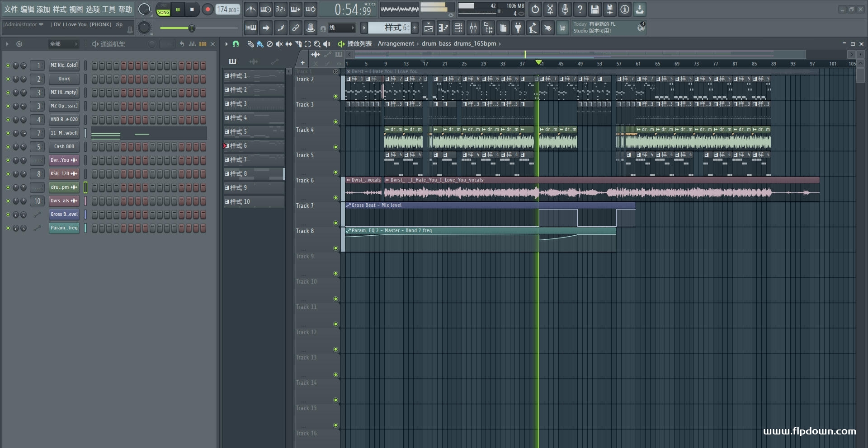Open the 工具 menu
The image size is (868, 448).
point(109,9)
